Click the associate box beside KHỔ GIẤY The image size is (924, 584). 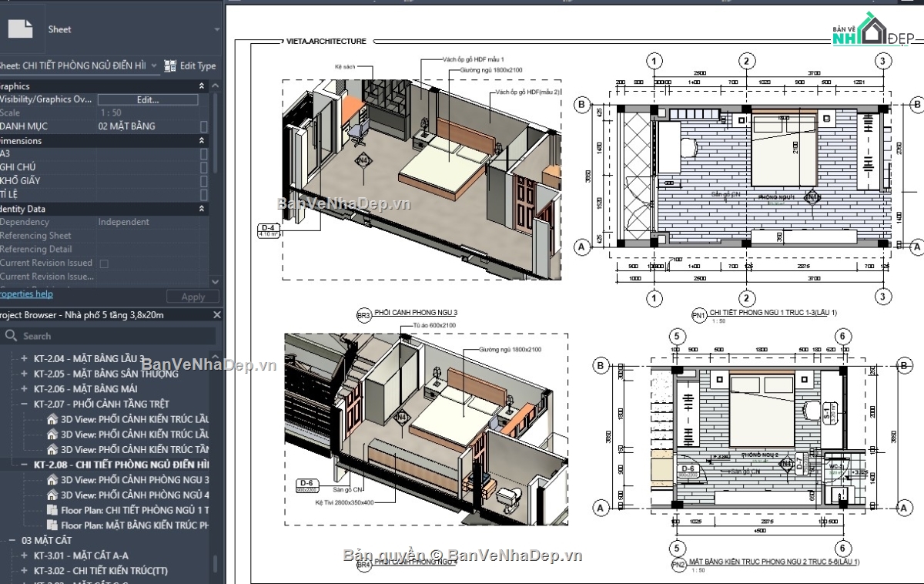(x=203, y=181)
